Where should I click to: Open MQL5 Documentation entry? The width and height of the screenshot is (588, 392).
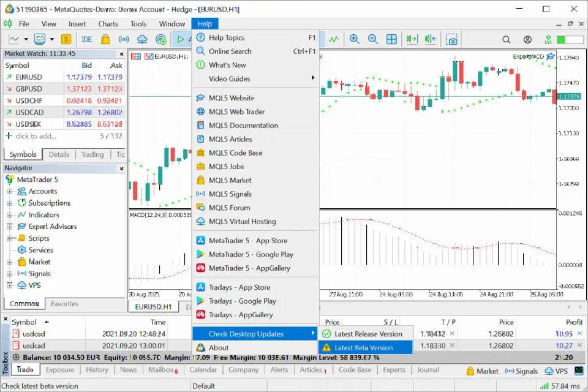(256, 126)
